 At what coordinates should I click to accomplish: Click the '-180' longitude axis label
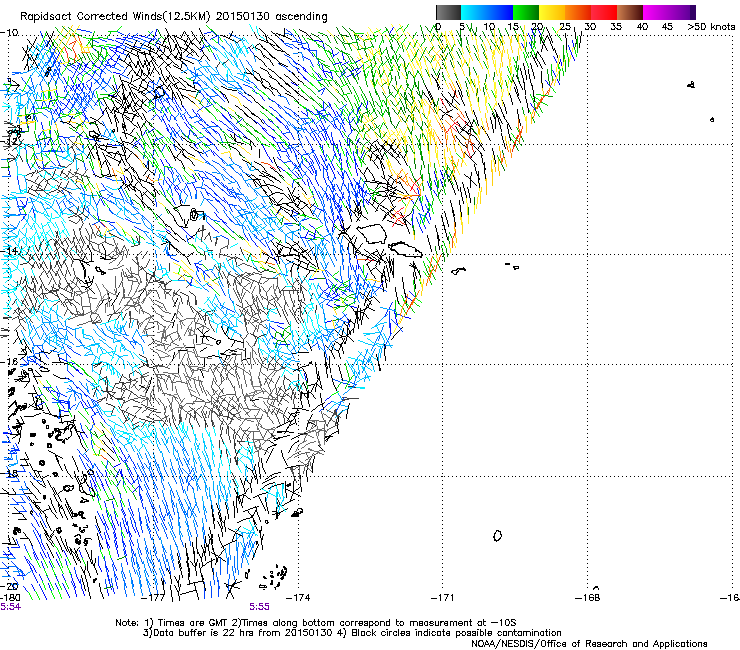click(x=10, y=598)
